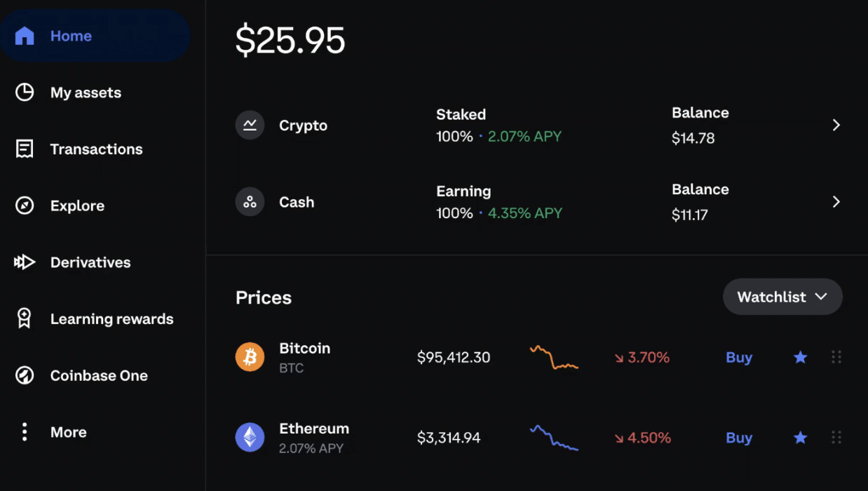
Task: Navigate to the Transactions menu item
Action: [96, 149]
